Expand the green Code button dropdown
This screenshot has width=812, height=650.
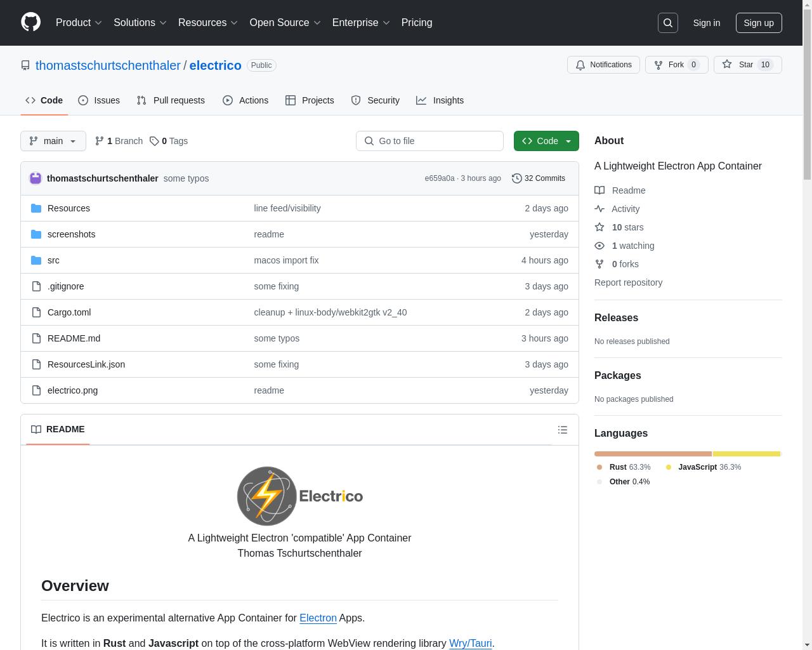coord(546,141)
